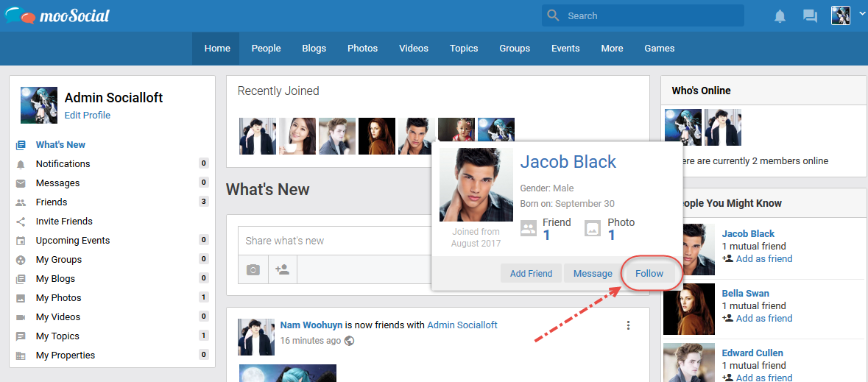Click the My Topics icon in sidebar
The width and height of the screenshot is (868, 382).
[x=21, y=336]
